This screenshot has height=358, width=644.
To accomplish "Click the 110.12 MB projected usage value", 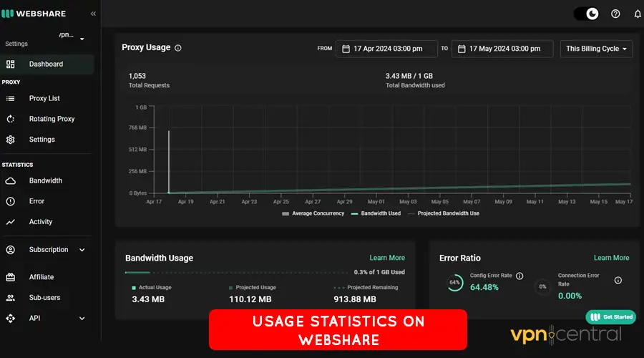I will click(x=250, y=299).
